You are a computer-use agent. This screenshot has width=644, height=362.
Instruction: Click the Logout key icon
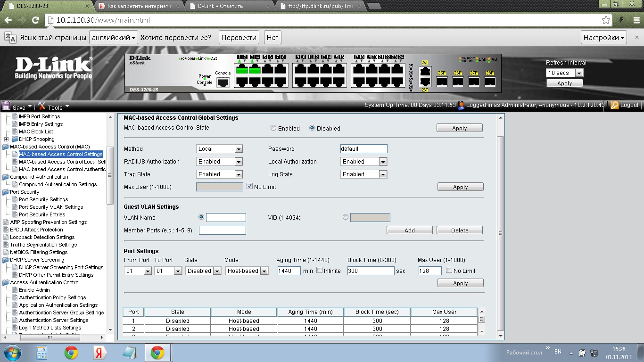pyautogui.click(x=615, y=105)
